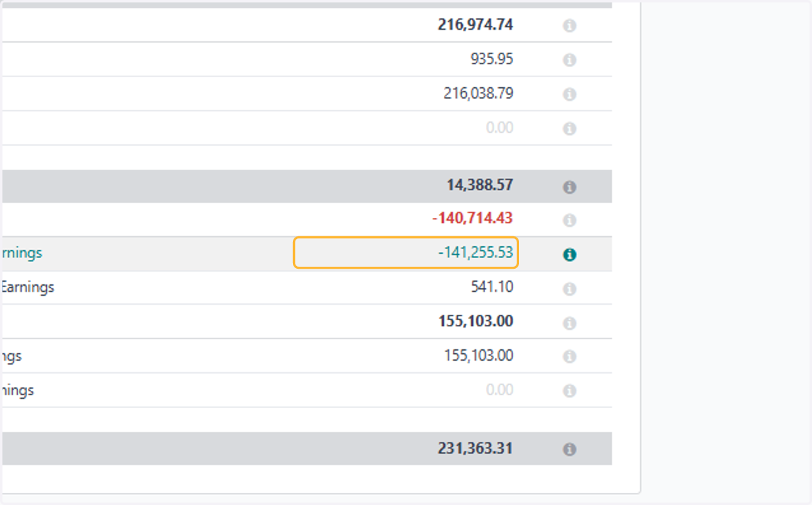
Task: Select the 935.95 value
Action: (x=492, y=59)
